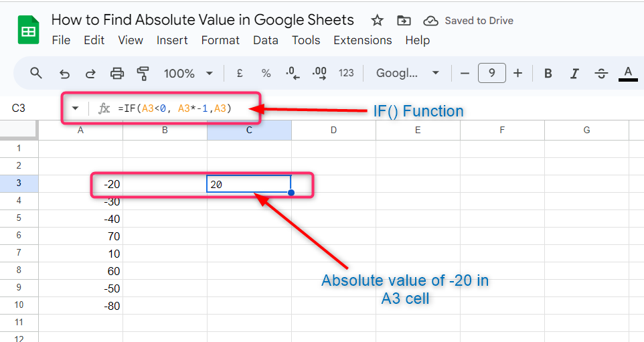Undo the last action
644x342 pixels.
64,73
